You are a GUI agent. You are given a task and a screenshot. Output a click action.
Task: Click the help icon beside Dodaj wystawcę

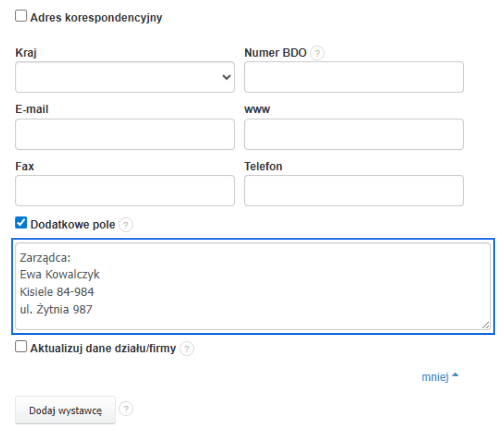point(127,409)
